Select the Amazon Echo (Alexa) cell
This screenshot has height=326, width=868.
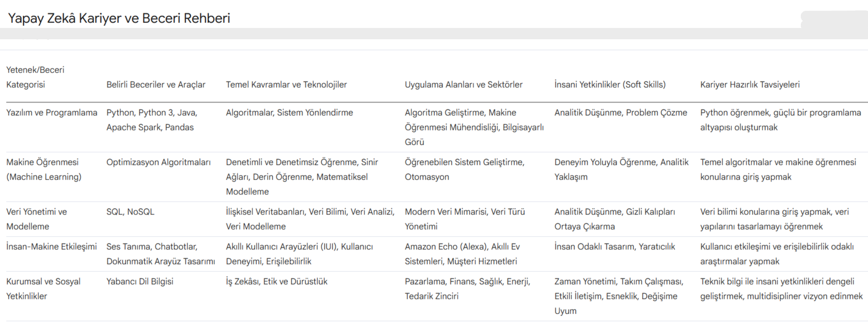click(x=462, y=254)
